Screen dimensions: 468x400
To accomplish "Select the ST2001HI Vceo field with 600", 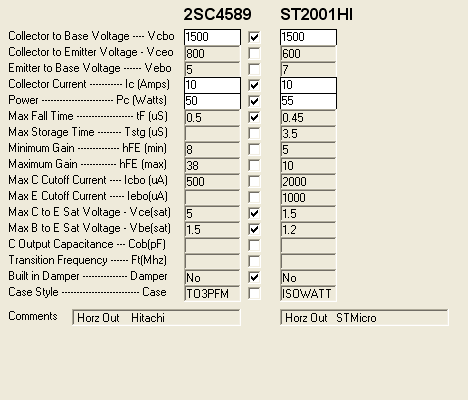I will coord(308,53).
